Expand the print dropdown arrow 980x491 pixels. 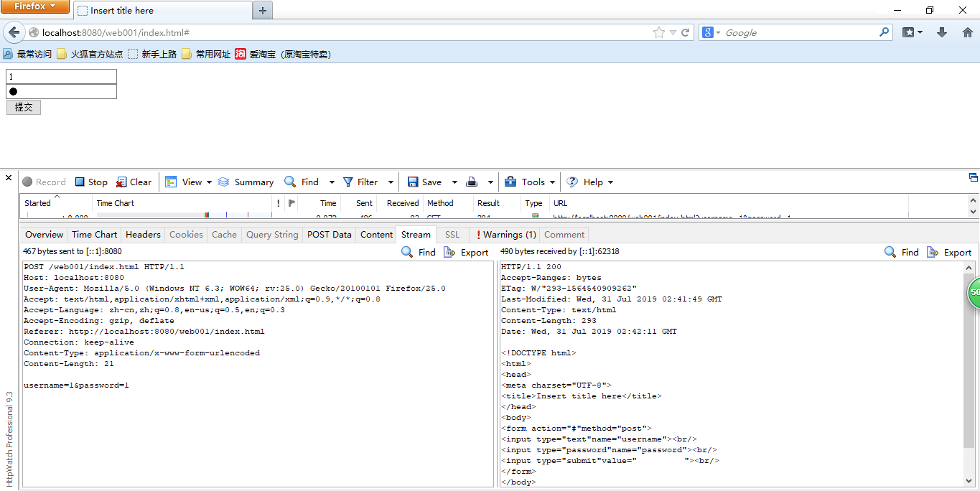pyautogui.click(x=490, y=182)
